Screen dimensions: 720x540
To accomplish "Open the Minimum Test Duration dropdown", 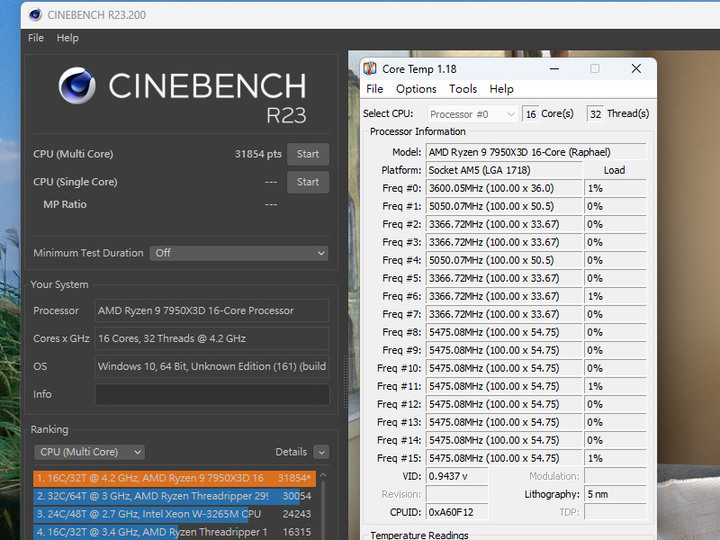I will [x=239, y=253].
